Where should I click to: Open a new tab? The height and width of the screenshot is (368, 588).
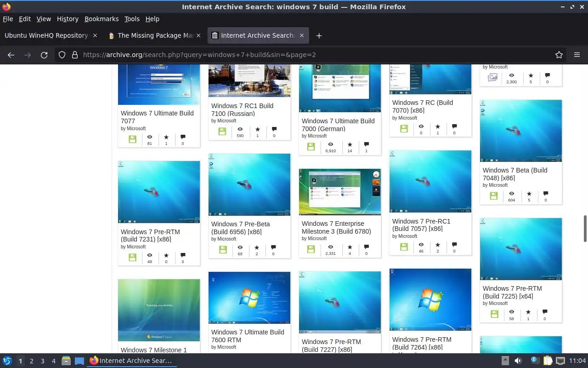coord(319,35)
